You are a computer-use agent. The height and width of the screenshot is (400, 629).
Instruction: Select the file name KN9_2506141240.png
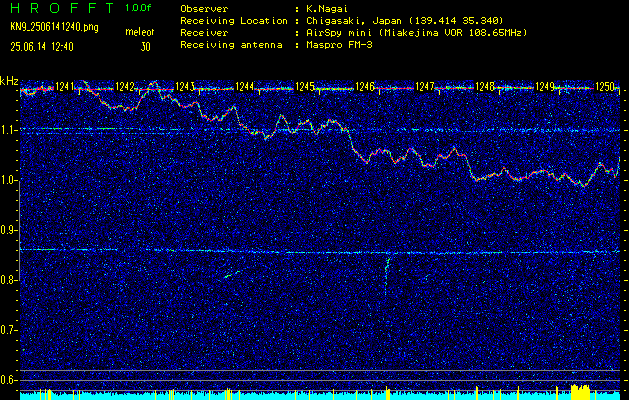click(x=54, y=27)
